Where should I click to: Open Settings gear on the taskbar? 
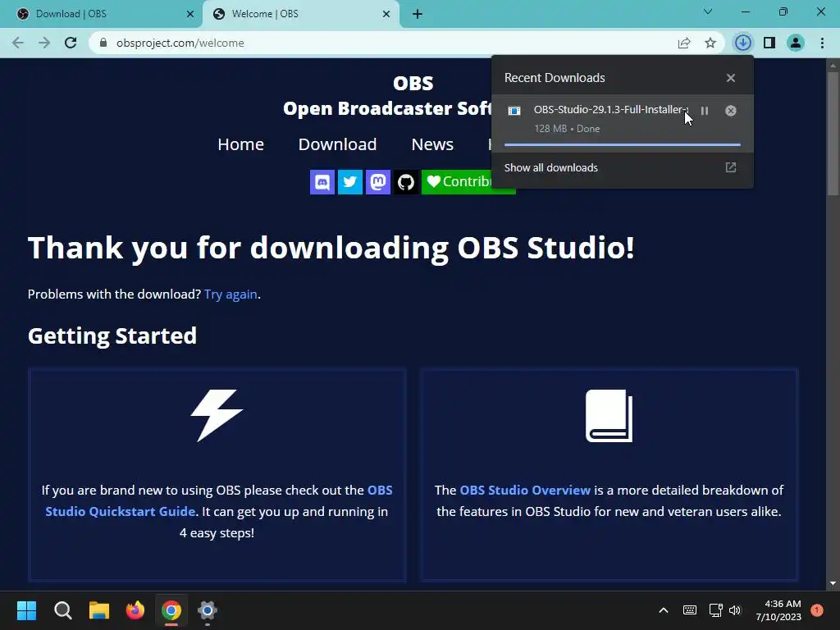pyautogui.click(x=208, y=610)
